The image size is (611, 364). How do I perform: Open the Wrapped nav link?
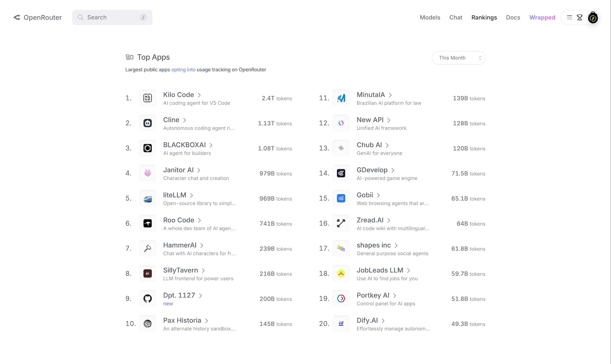pos(542,18)
